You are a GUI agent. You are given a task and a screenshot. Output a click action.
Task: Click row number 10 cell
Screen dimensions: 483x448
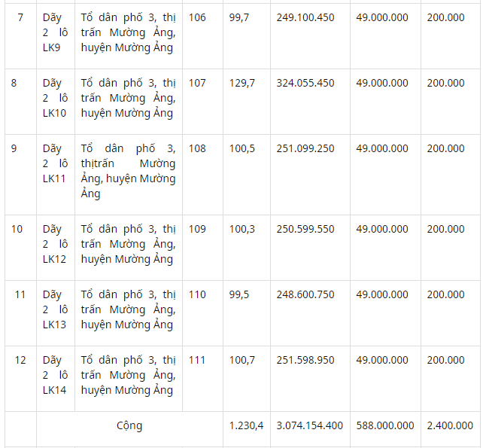coord(20,248)
